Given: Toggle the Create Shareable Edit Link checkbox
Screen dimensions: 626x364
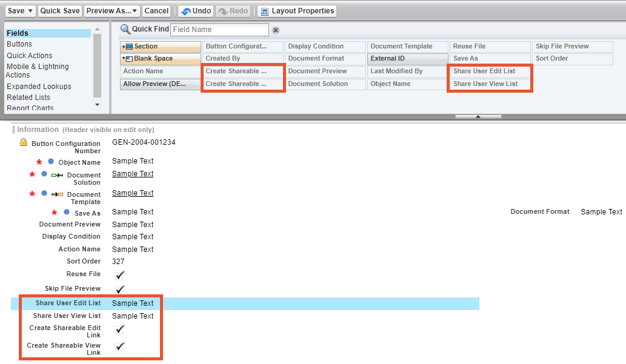Looking at the screenshot, I should [120, 329].
